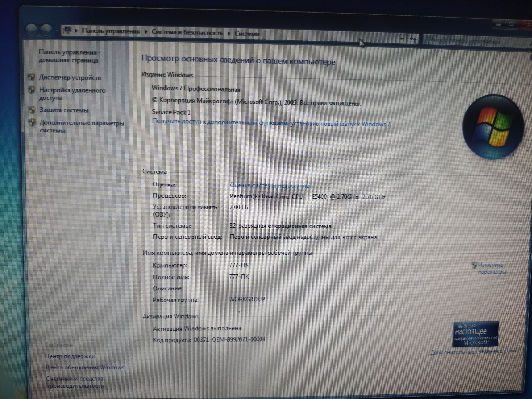Viewport: 532px width, 399px height.
Task: Click Перо и сенсорный ввод недоступны text
Action: click(x=303, y=237)
